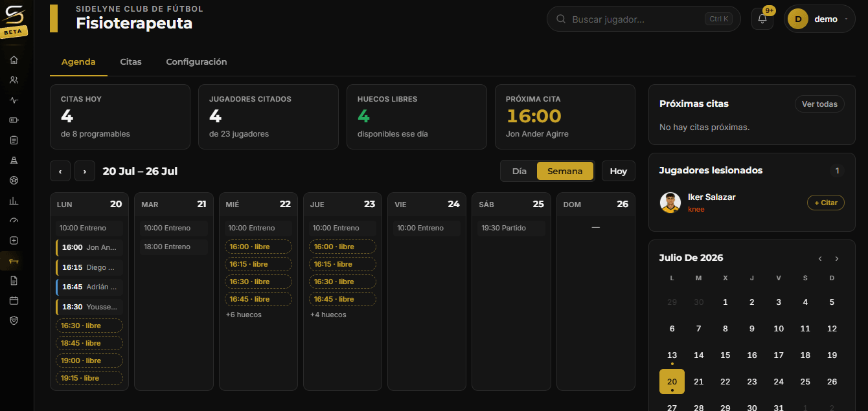Viewport: 868px width, 411px height.
Task: Expand +4 huecos on Thursday
Action: click(328, 315)
